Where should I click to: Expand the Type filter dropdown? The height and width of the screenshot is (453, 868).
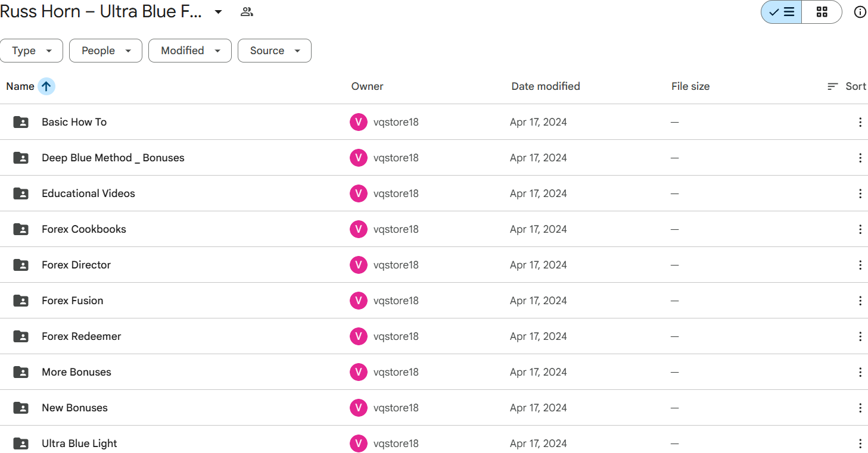click(32, 51)
